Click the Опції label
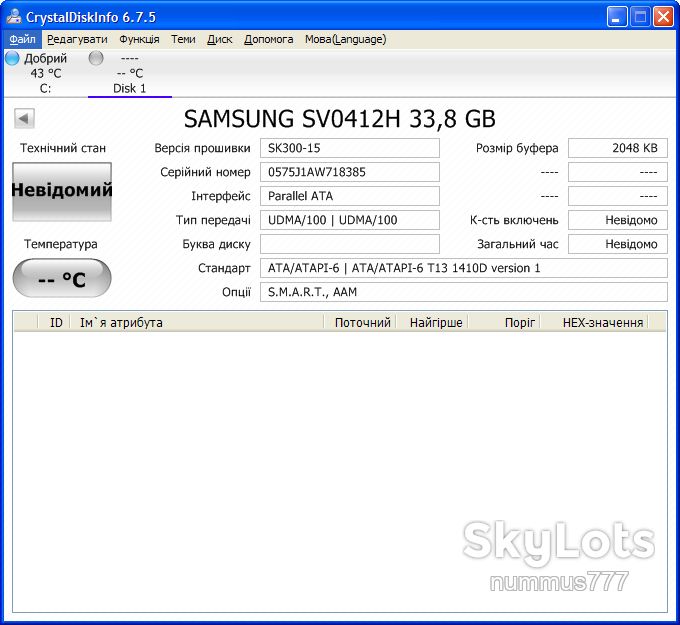Image resolution: width=680 pixels, height=625 pixels. (x=236, y=292)
